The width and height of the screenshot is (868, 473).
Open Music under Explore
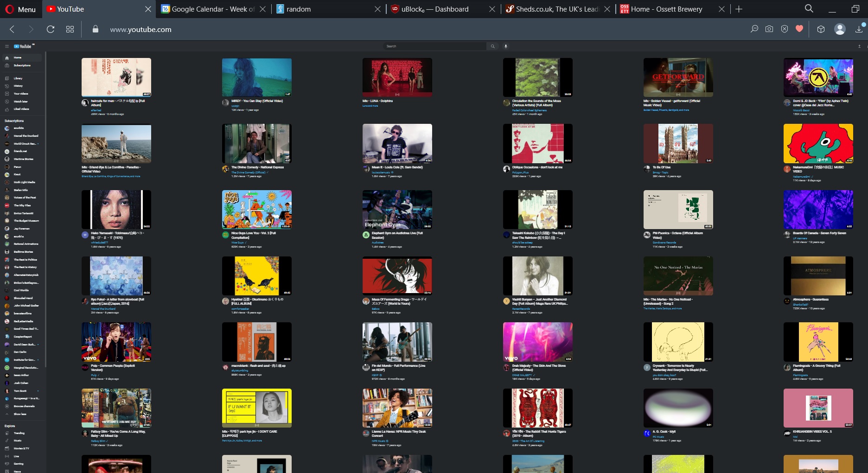(x=23, y=441)
